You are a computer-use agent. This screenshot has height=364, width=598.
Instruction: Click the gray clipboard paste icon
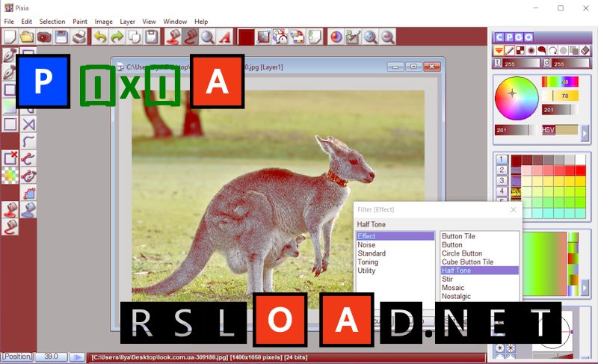152,37
